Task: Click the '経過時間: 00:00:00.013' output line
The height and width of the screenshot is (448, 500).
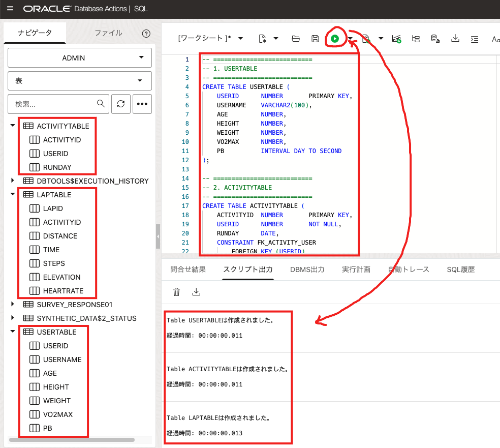Action: tap(204, 433)
